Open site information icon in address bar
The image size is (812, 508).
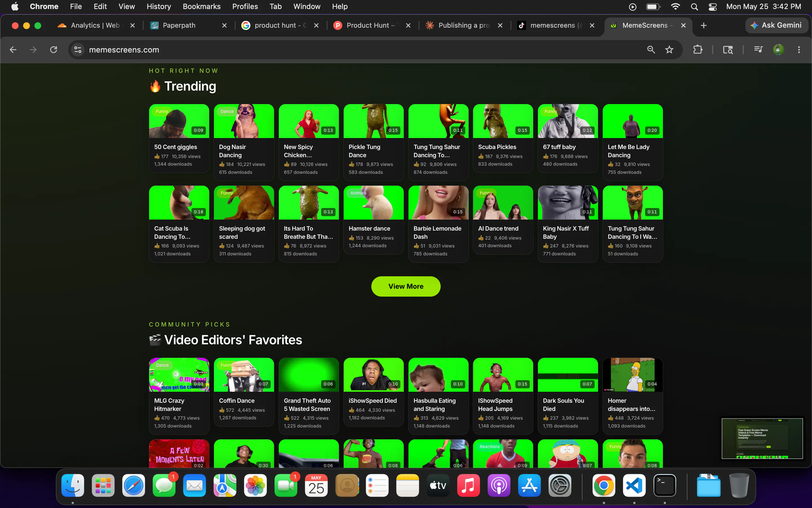click(x=78, y=50)
